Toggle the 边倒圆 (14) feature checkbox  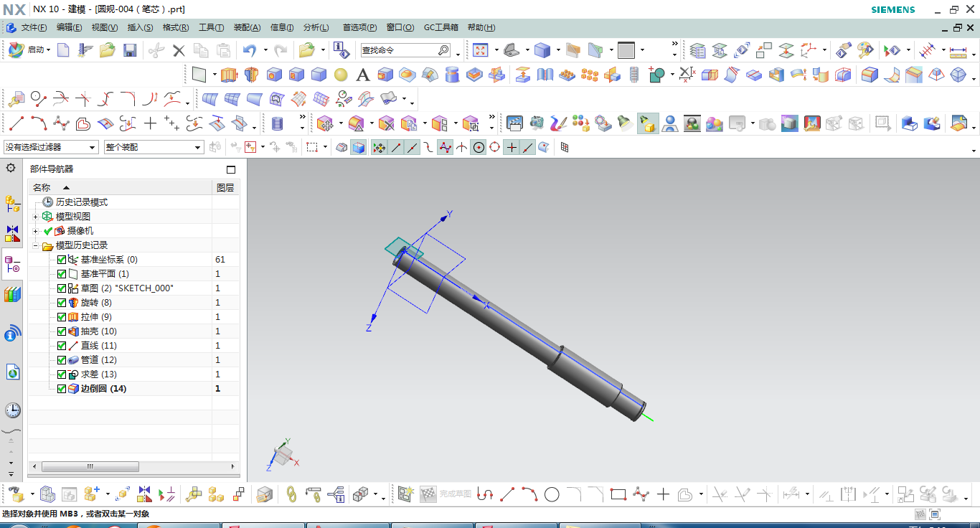click(62, 389)
